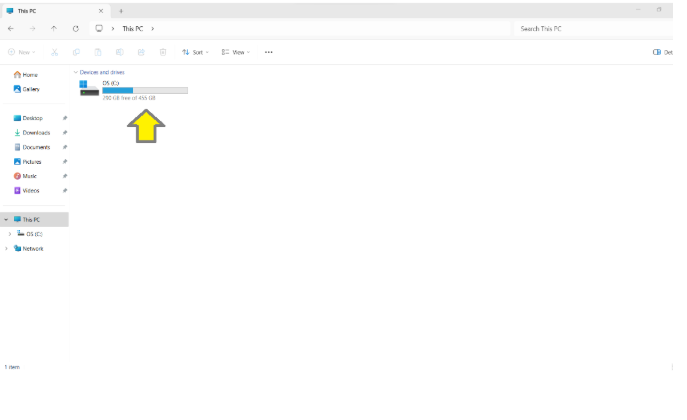687x420 pixels.
Task: Open the View dropdown menu
Action: [236, 52]
